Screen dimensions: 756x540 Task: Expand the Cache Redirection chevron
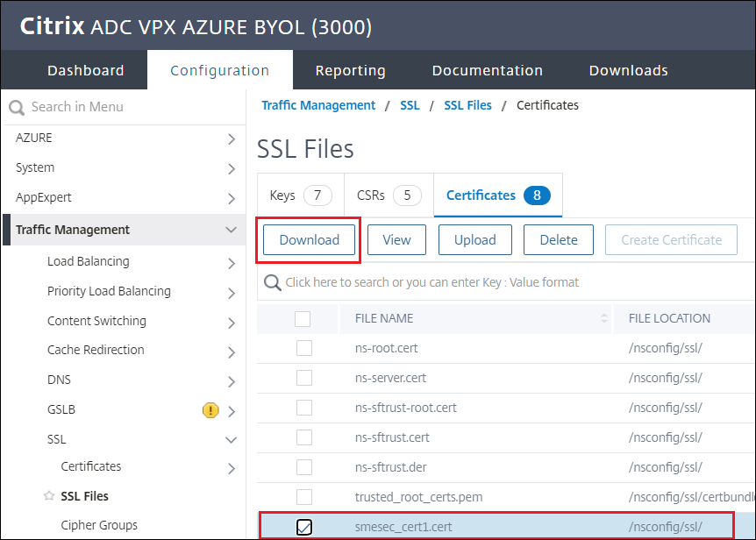[232, 352]
